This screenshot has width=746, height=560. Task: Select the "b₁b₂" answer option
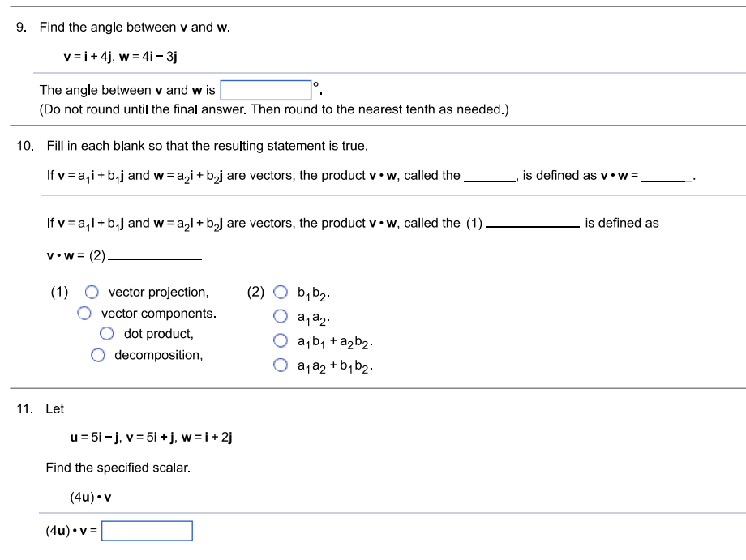[x=281, y=291]
